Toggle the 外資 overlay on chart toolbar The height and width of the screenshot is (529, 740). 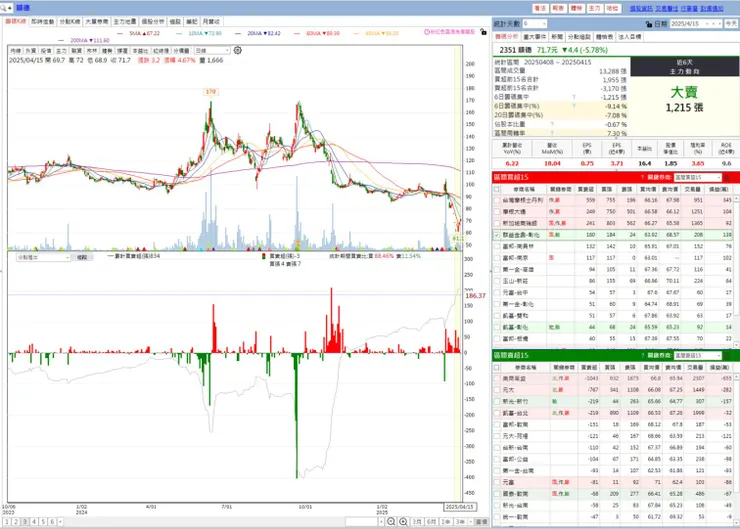[31, 50]
